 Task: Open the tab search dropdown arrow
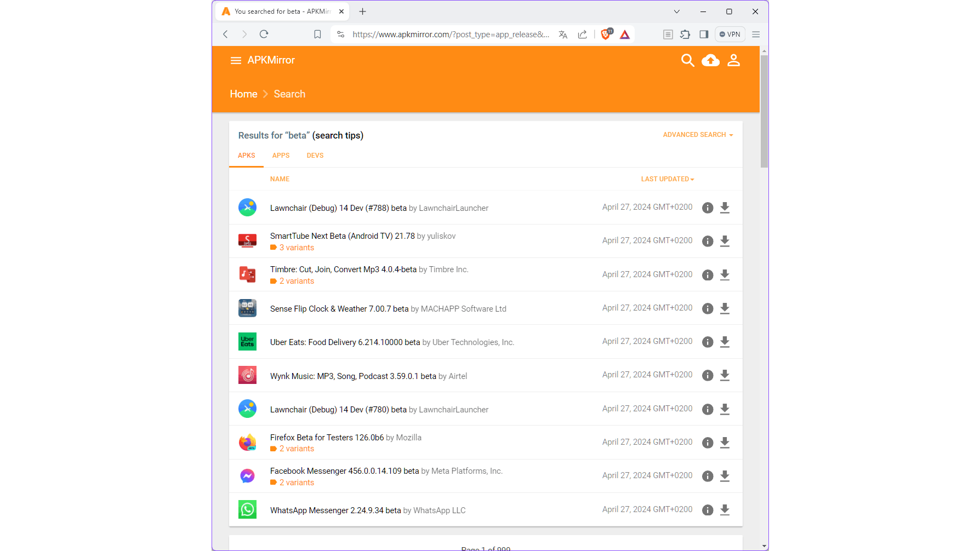677,12
